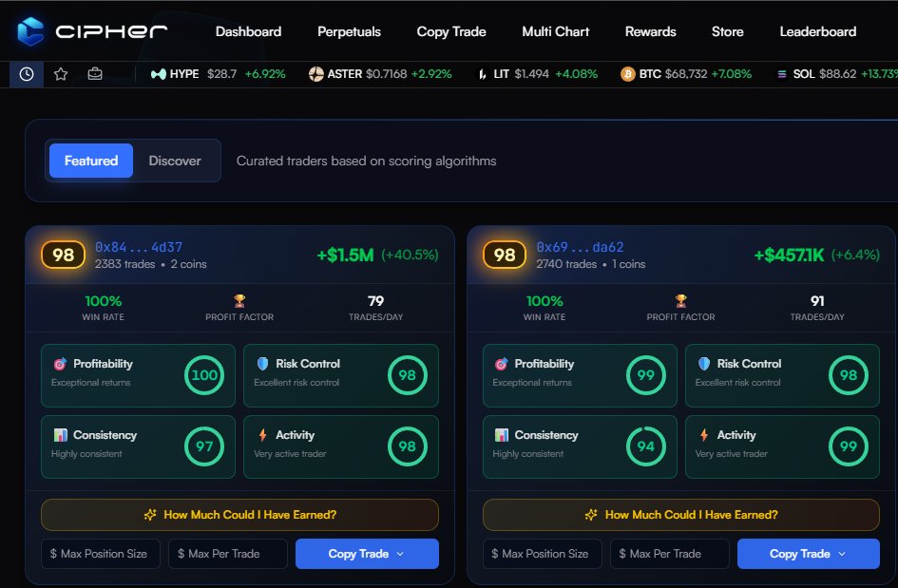Click Copy Trade button for 0x84...4d37
The height and width of the screenshot is (588, 898).
[367, 554]
